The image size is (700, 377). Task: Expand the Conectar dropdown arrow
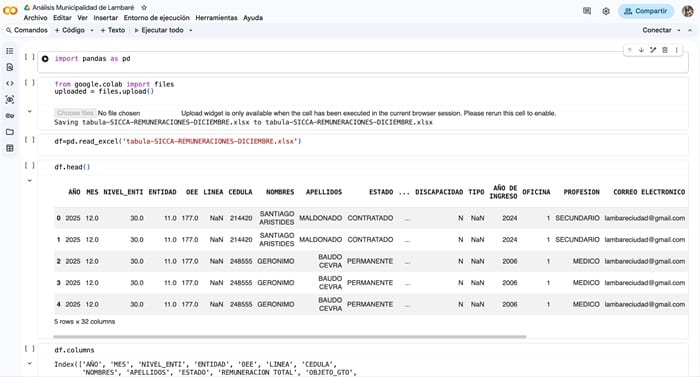(x=679, y=30)
